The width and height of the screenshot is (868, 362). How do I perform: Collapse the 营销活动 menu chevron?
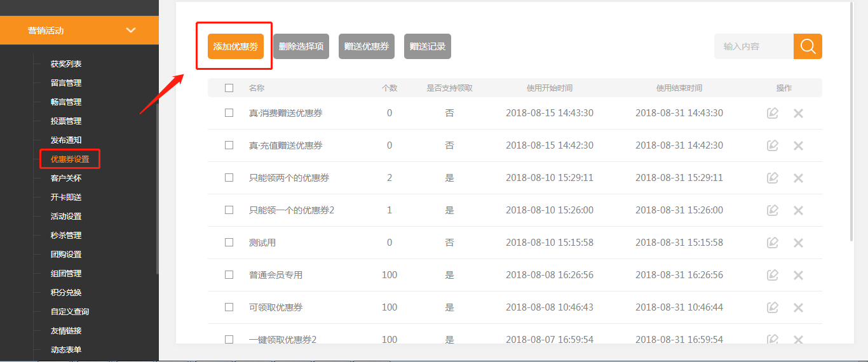tap(131, 30)
